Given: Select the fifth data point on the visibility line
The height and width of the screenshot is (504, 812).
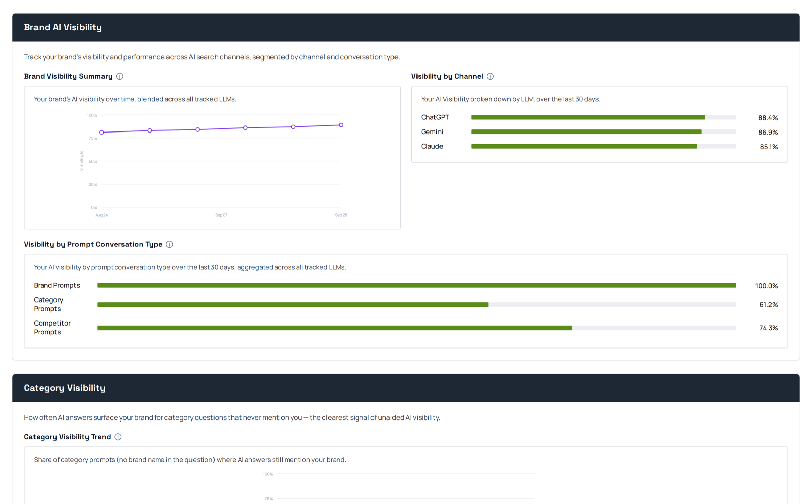Looking at the screenshot, I should click(293, 127).
